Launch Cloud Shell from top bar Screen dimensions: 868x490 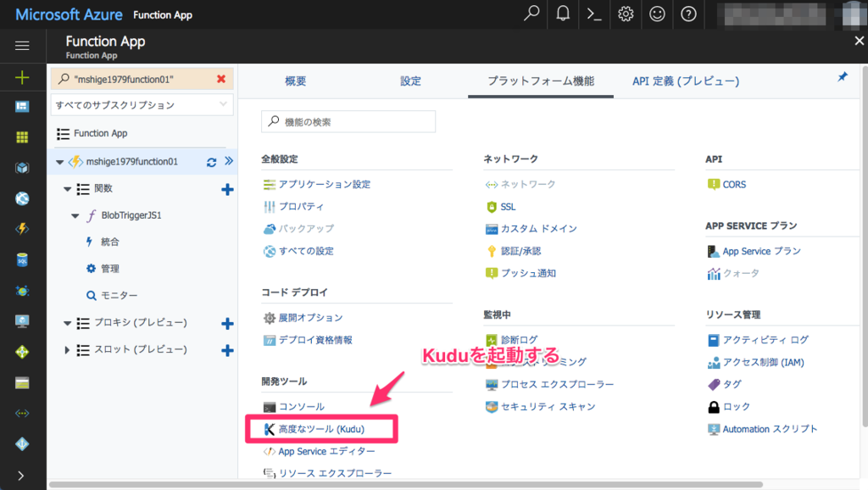pos(594,14)
